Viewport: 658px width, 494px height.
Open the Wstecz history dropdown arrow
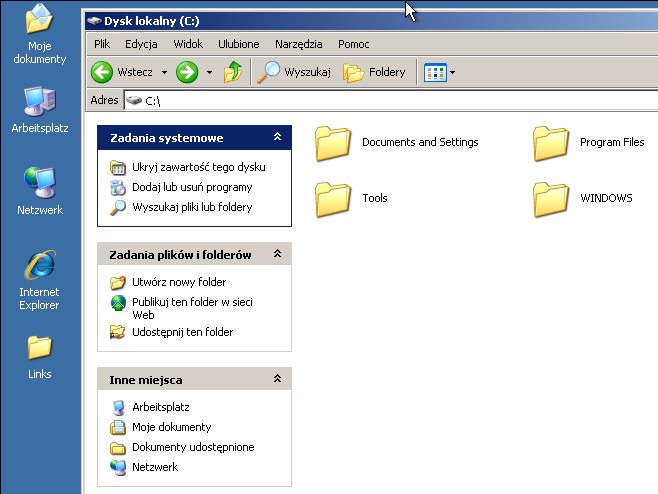click(163, 72)
